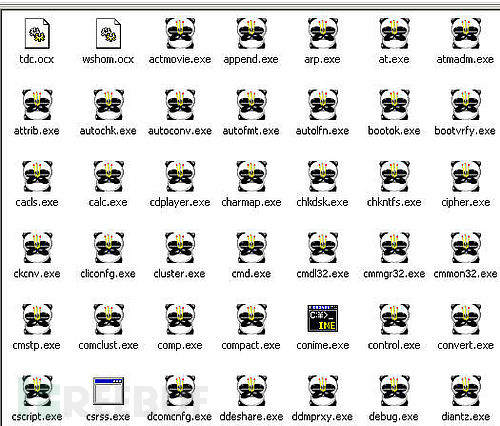
Task: Select the autofmt.exe icon
Action: coord(251,105)
